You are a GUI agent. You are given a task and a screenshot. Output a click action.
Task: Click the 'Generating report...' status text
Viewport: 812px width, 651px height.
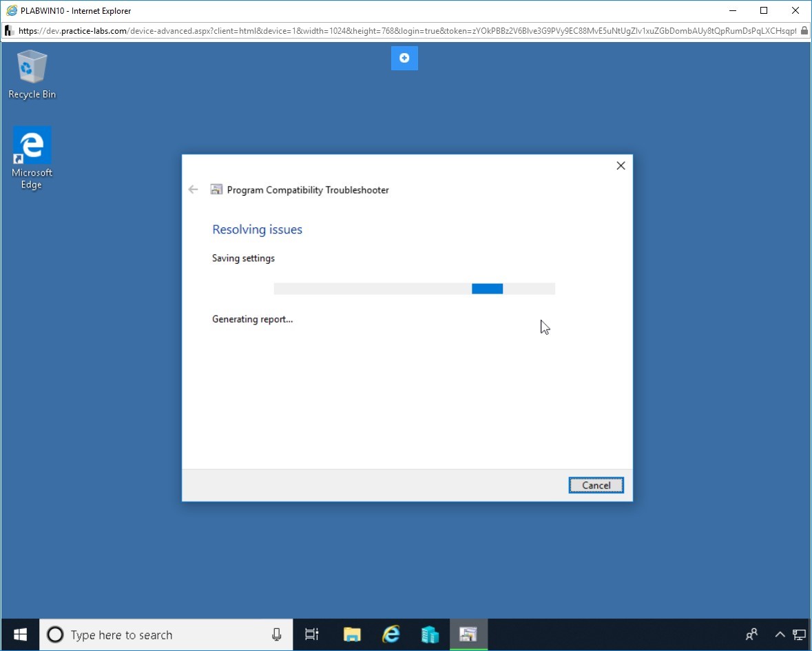[x=252, y=319]
